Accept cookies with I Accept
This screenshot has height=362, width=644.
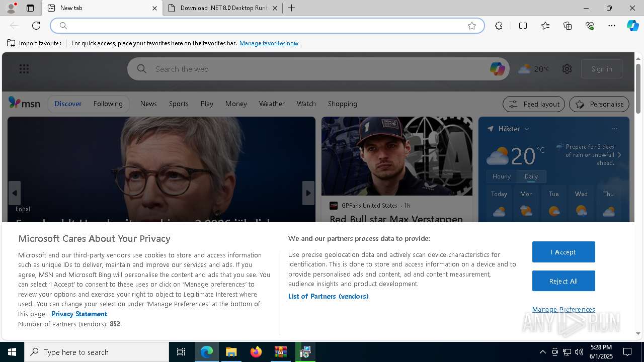(x=563, y=252)
